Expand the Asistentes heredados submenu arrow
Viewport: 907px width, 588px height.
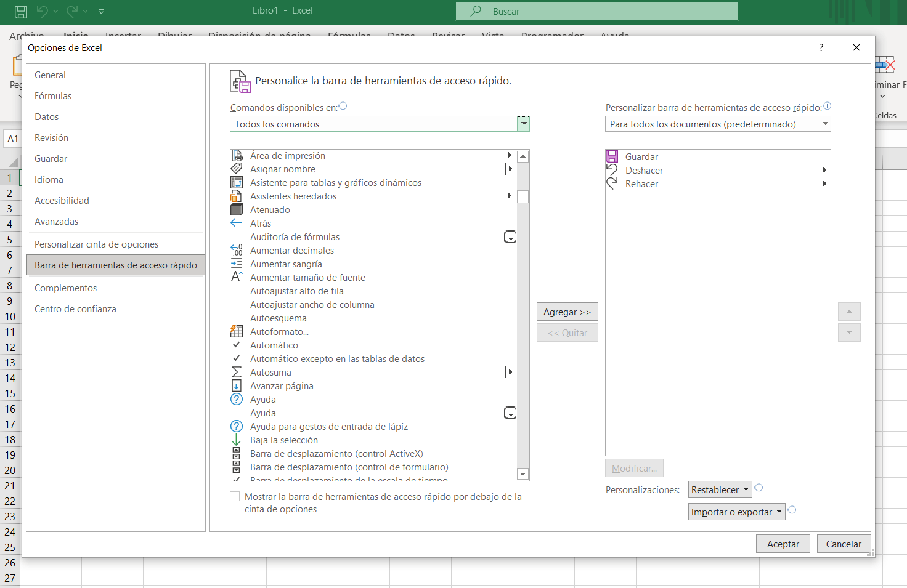click(510, 196)
